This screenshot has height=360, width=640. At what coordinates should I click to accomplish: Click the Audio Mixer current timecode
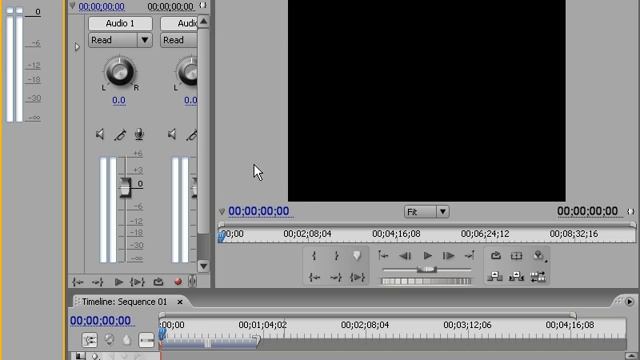pyautogui.click(x=102, y=7)
